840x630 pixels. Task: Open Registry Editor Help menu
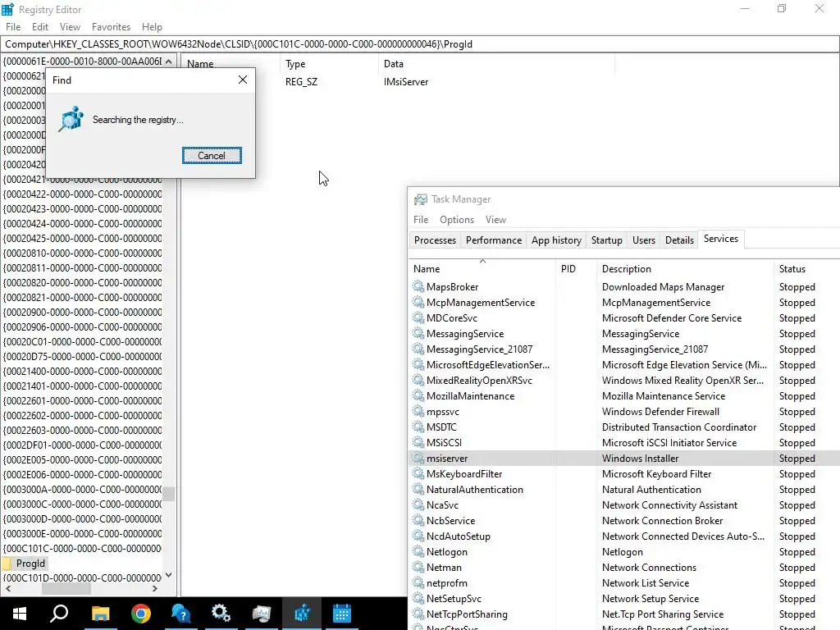pos(152,27)
